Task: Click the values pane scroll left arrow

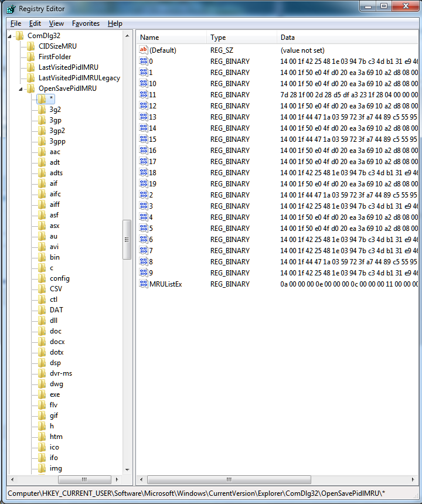Action: (141, 479)
